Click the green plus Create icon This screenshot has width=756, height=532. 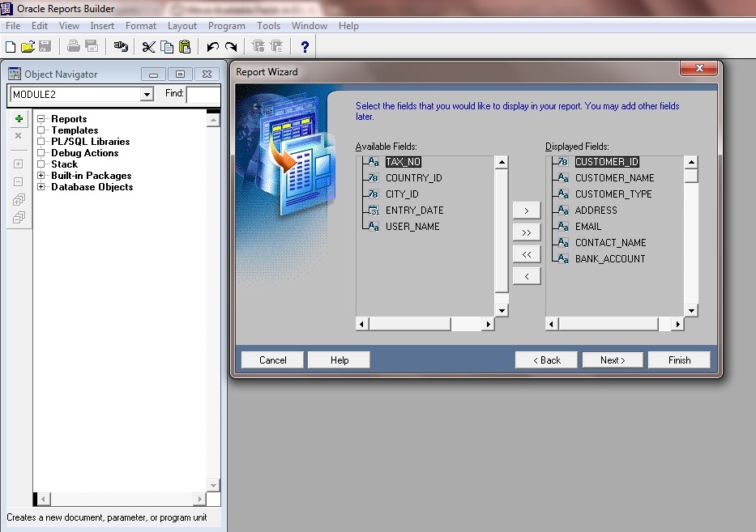pyautogui.click(x=19, y=118)
